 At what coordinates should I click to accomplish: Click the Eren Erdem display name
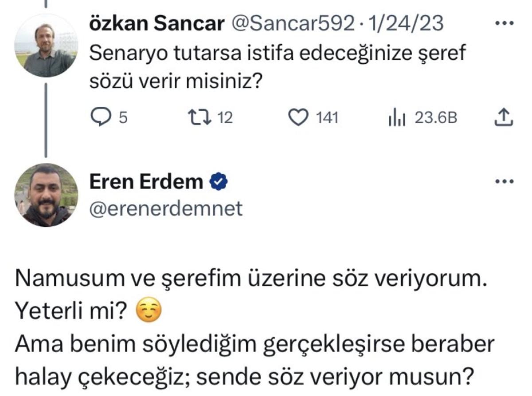[146, 182]
